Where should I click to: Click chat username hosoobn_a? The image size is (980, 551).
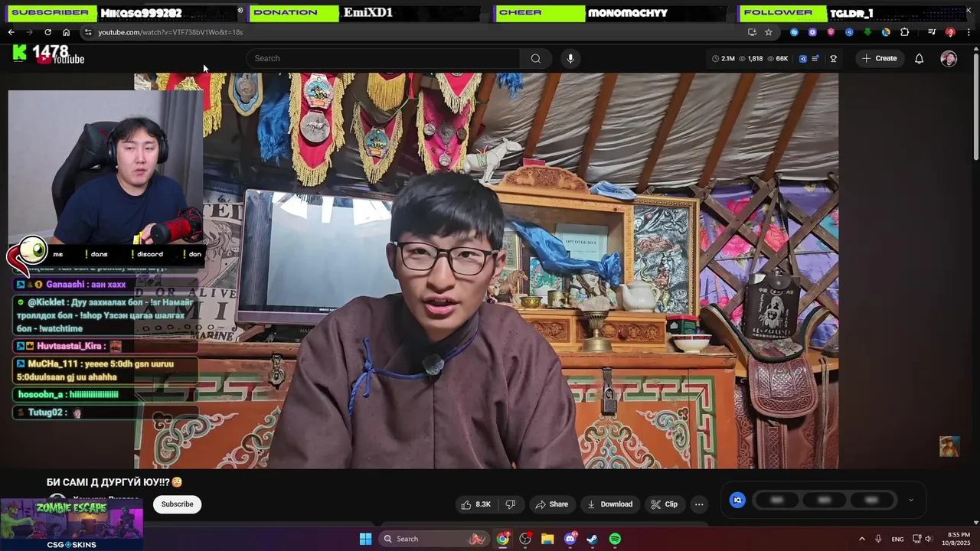41,395
